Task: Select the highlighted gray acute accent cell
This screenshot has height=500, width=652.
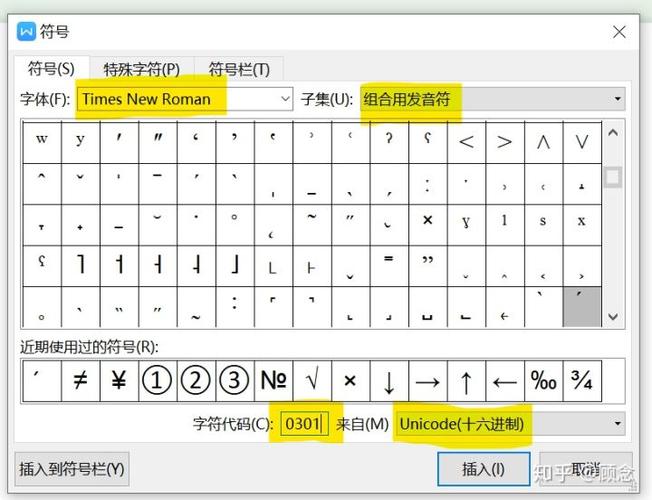Action: coord(582,307)
